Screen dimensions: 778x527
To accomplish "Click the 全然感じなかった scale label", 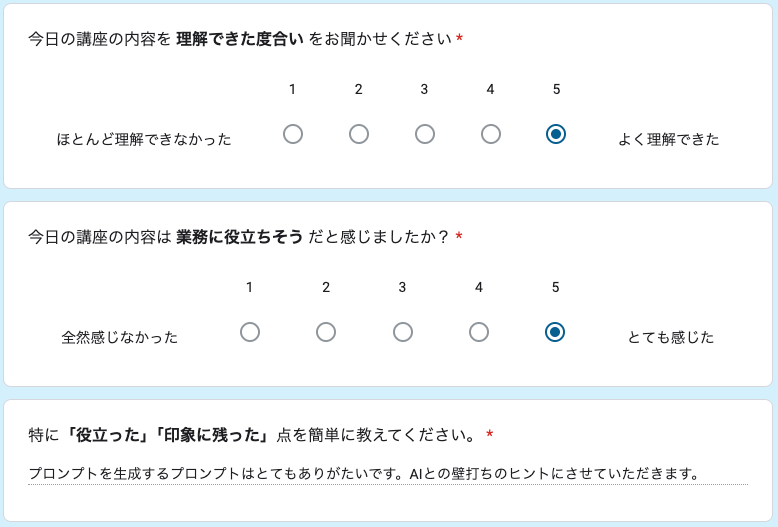I will pyautogui.click(x=120, y=337).
